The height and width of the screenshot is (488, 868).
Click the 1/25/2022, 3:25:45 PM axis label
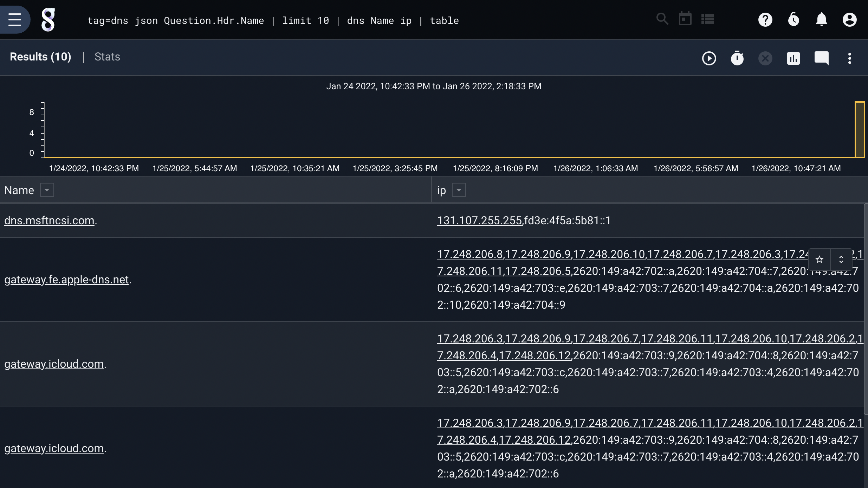pyautogui.click(x=395, y=168)
